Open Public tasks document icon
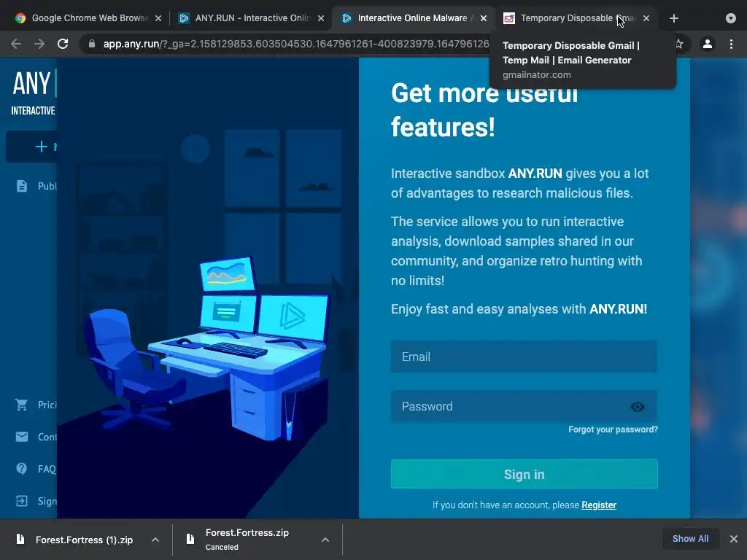Viewport: 747px width, 560px height. (22, 186)
